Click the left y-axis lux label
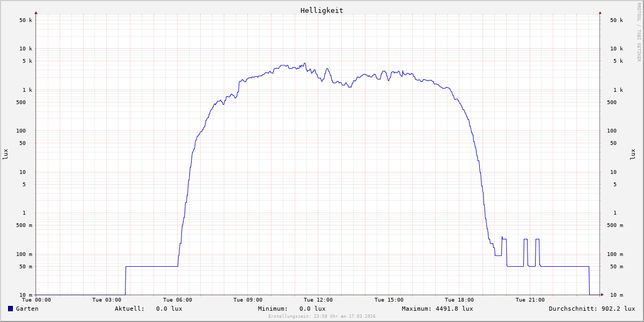644x322 pixels. [5, 154]
